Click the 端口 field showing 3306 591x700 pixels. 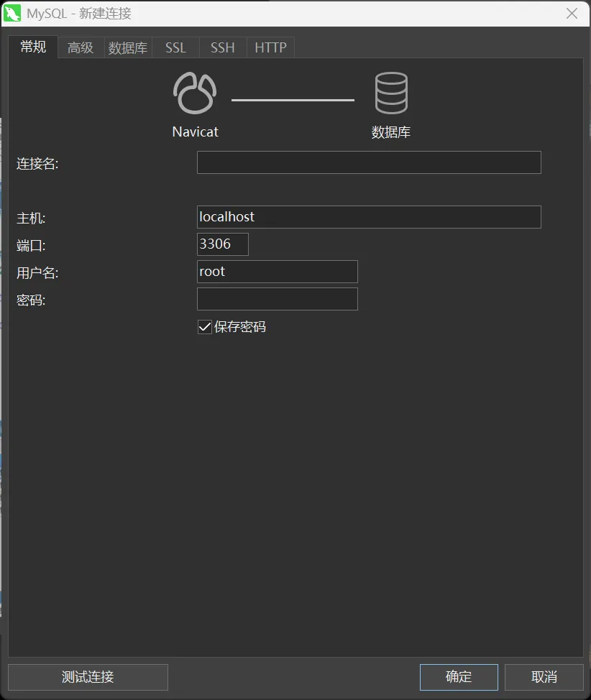coord(223,244)
